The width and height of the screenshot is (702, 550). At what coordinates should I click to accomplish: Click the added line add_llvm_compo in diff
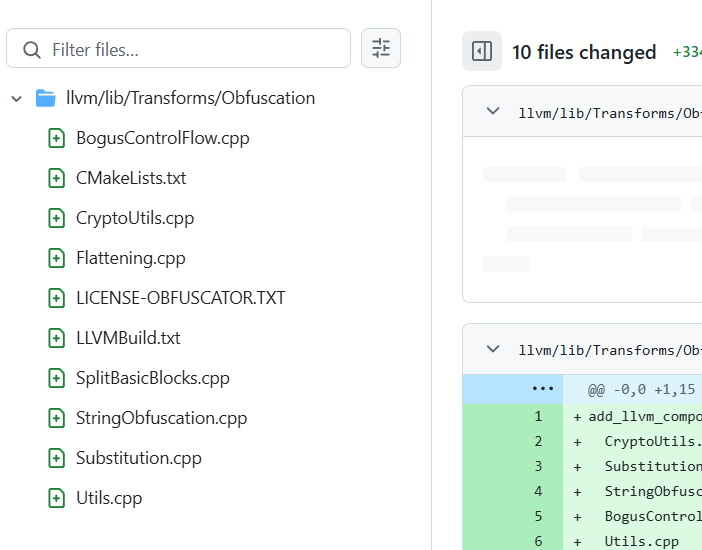[645, 417]
